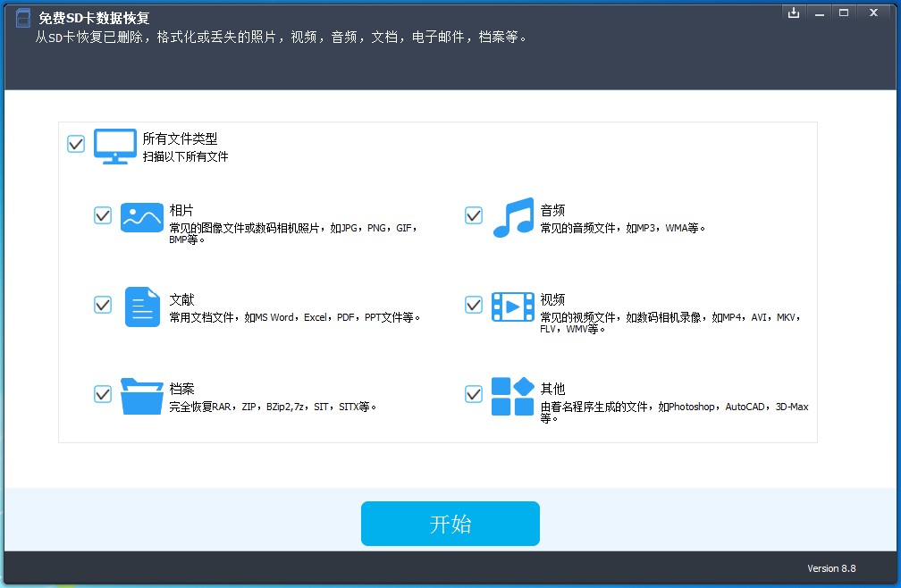
Task: Click the SD card app icon in title bar
Action: pos(23,19)
